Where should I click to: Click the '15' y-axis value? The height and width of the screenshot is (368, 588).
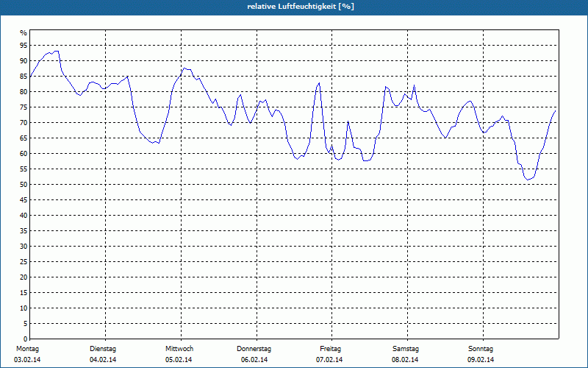tap(24, 292)
